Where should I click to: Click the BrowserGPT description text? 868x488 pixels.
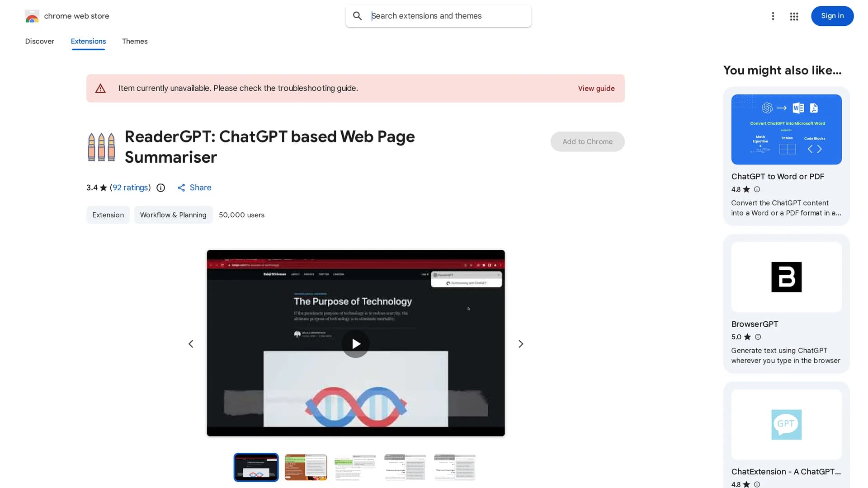pos(785,356)
